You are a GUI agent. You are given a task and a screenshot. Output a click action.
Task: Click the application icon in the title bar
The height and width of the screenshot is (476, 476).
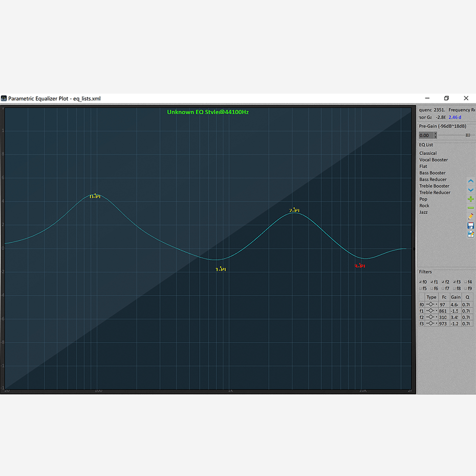5,98
